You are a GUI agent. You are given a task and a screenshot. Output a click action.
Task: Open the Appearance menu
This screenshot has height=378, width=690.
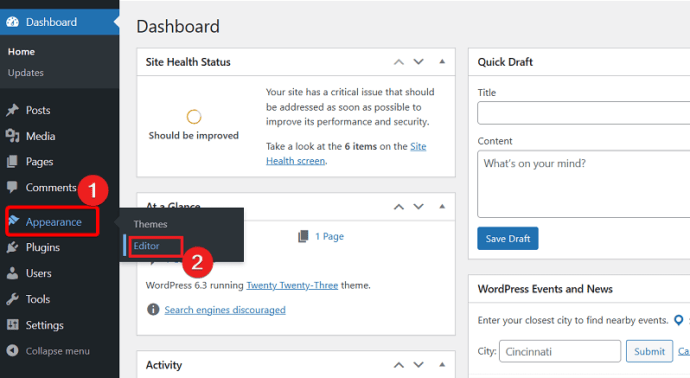[x=53, y=222]
